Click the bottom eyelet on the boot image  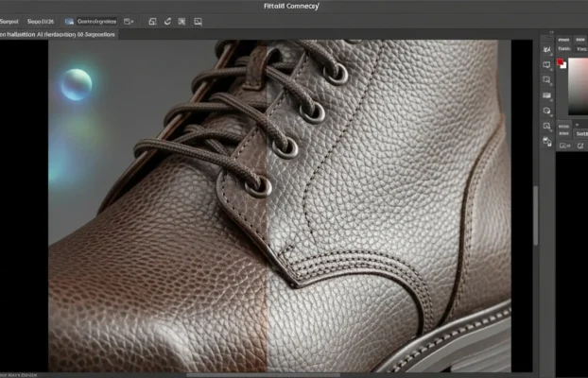259,186
